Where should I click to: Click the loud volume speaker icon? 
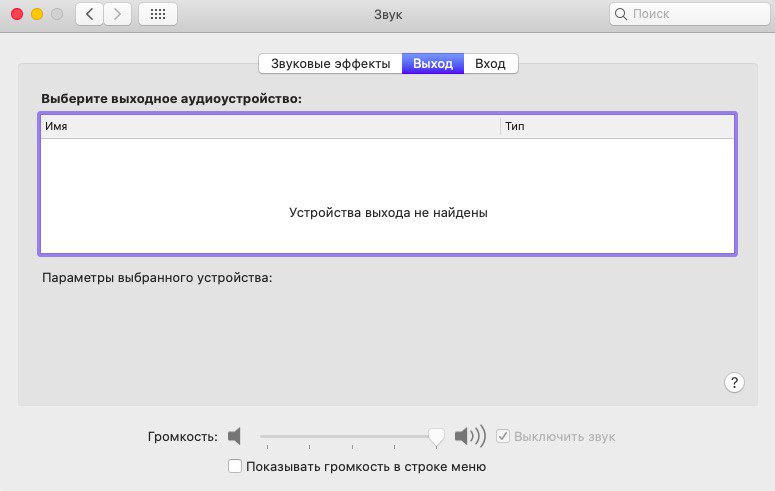(x=469, y=436)
